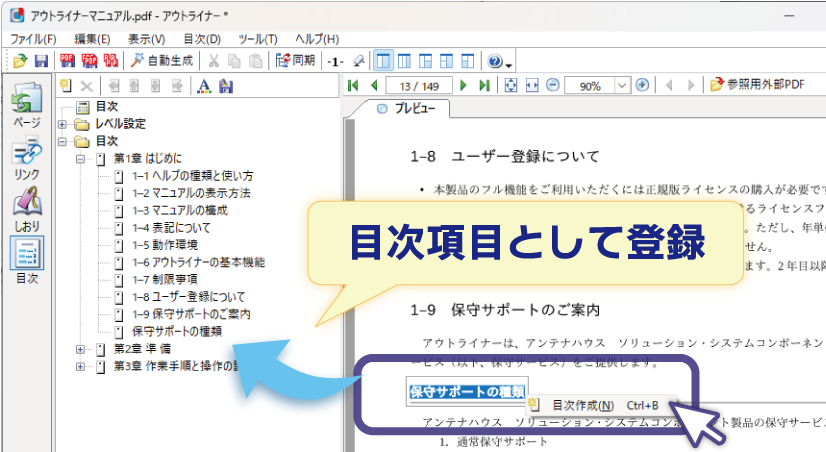Toggle the 同期 (Sync) button
The image size is (826, 452).
click(x=295, y=61)
